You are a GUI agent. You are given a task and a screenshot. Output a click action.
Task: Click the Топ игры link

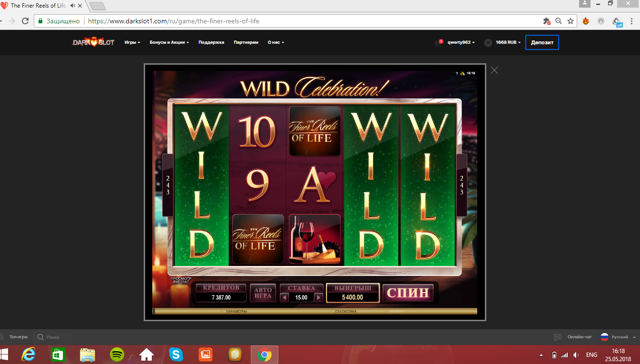point(19,337)
